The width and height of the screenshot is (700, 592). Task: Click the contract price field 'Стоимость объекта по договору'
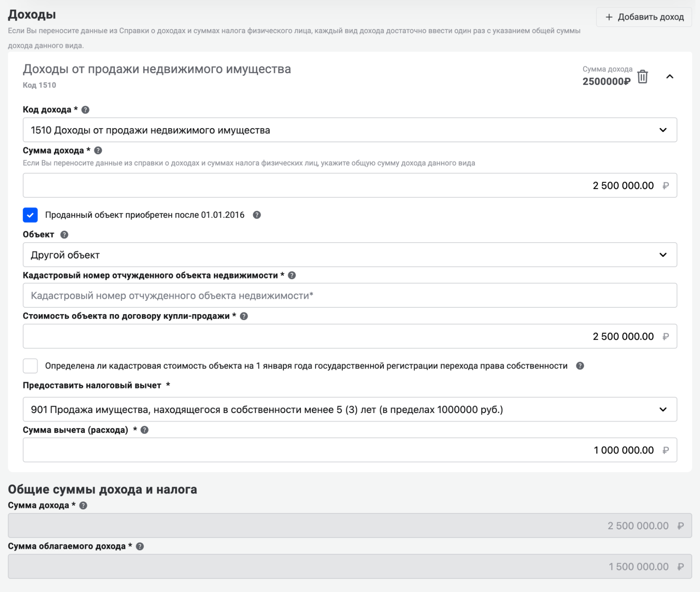coord(350,336)
